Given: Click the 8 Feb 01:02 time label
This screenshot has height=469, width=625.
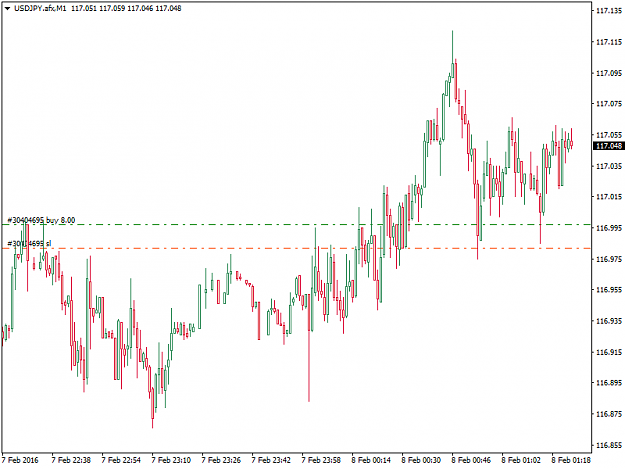Looking at the screenshot, I should point(521,460).
